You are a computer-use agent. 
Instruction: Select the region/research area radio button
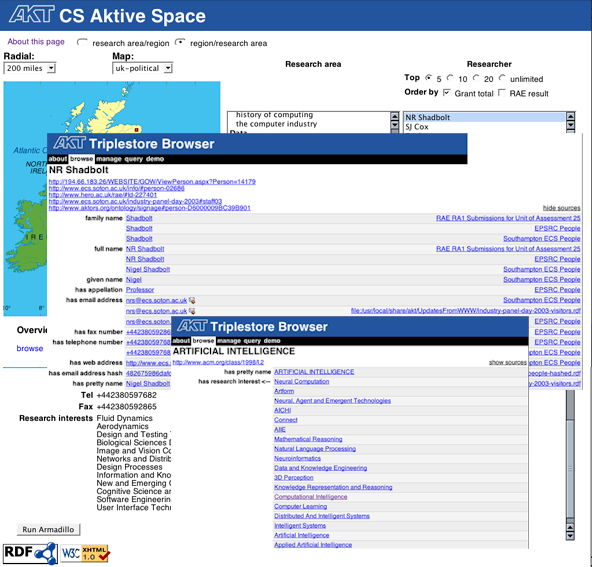(180, 42)
